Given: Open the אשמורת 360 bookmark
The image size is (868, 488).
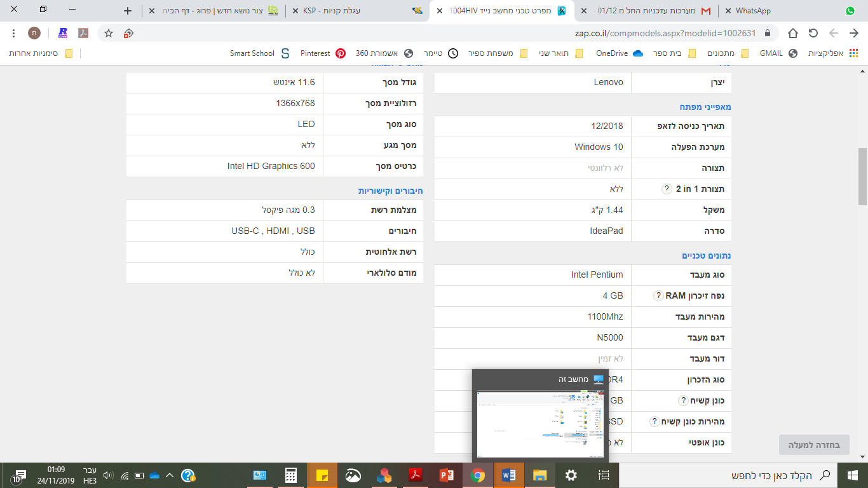Looking at the screenshot, I should tap(384, 53).
